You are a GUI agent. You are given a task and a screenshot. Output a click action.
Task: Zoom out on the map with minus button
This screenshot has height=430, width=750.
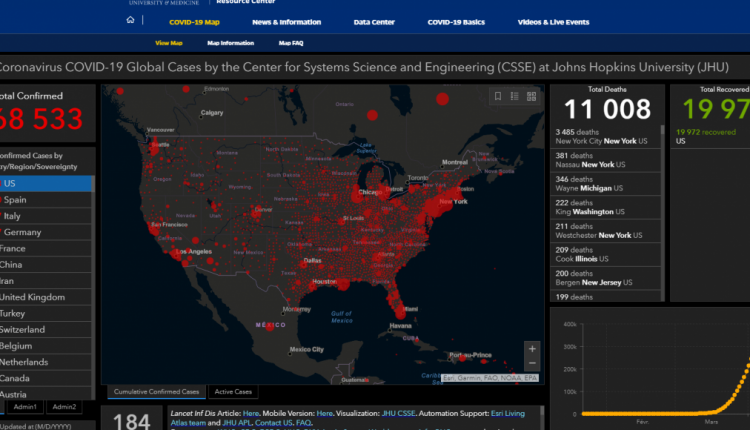[x=532, y=364]
